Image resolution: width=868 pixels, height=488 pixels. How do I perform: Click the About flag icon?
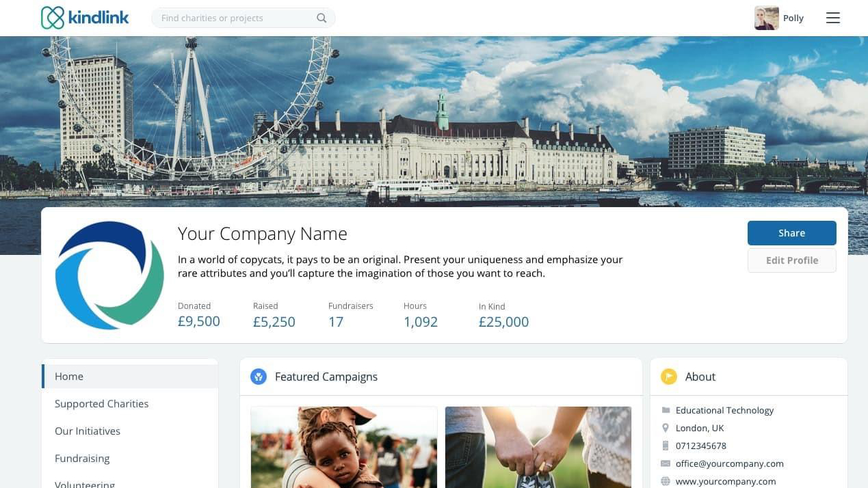[668, 377]
